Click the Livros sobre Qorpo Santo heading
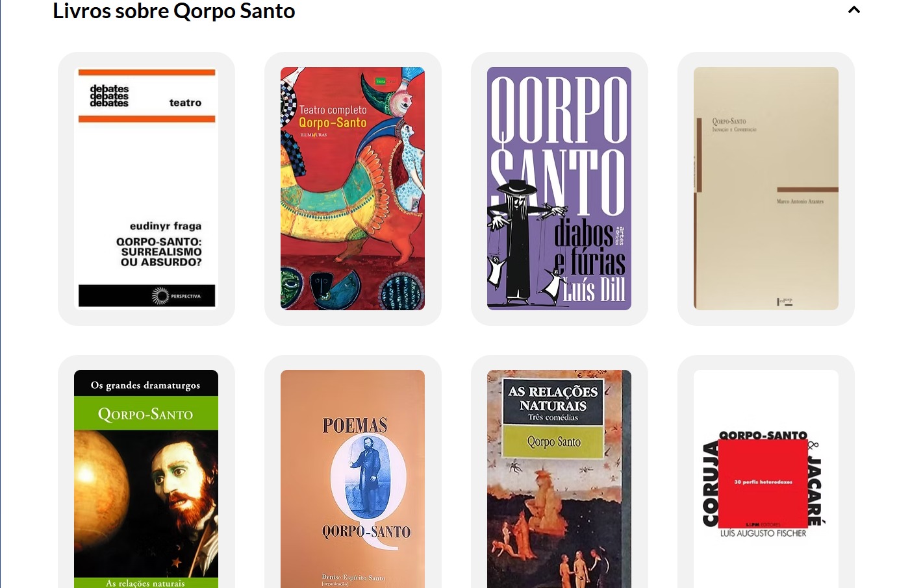910x588 pixels. coord(174,11)
